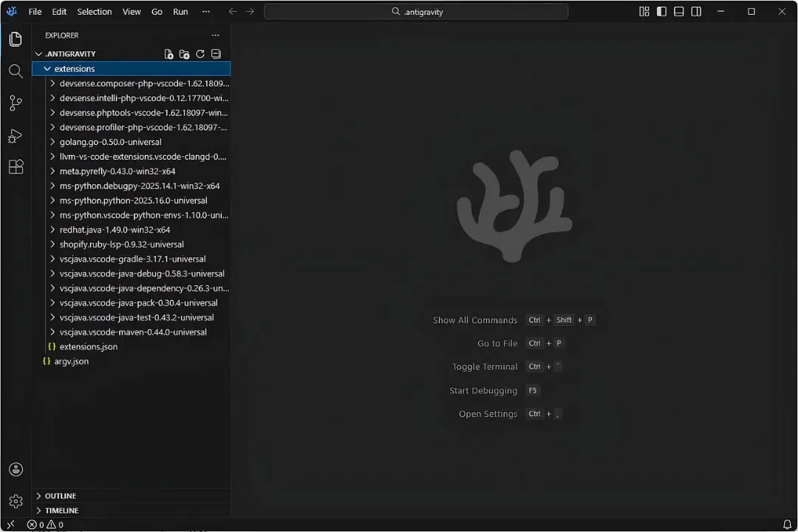Open the Go menu
Screen dimensions: 798x532
tap(157, 11)
